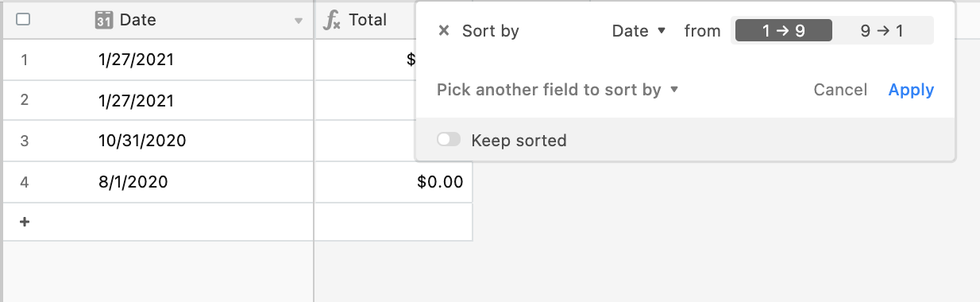Image resolution: width=980 pixels, height=302 pixels.
Task: Click the calendar icon in Date header
Action: [x=103, y=20]
